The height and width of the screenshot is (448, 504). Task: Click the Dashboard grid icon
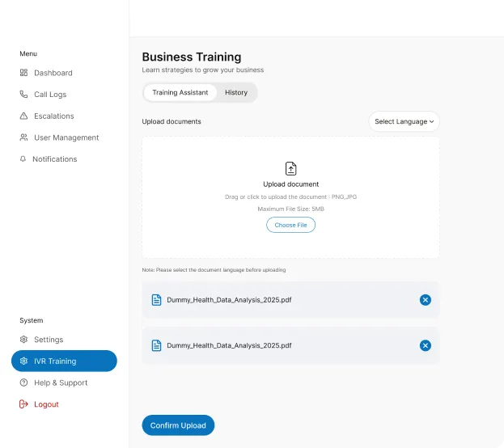(23, 73)
